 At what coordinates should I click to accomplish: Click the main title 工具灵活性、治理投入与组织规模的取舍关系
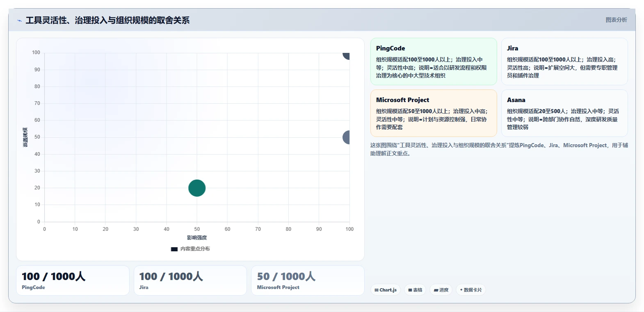click(107, 20)
